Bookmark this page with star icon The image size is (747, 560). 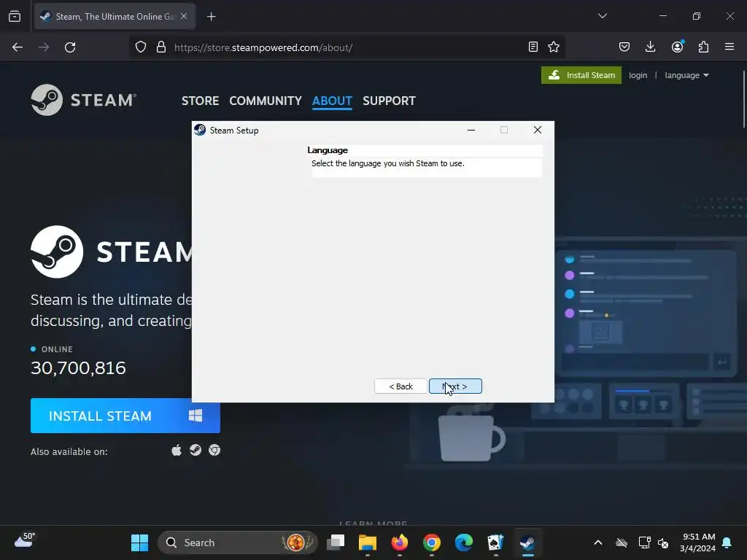[553, 47]
